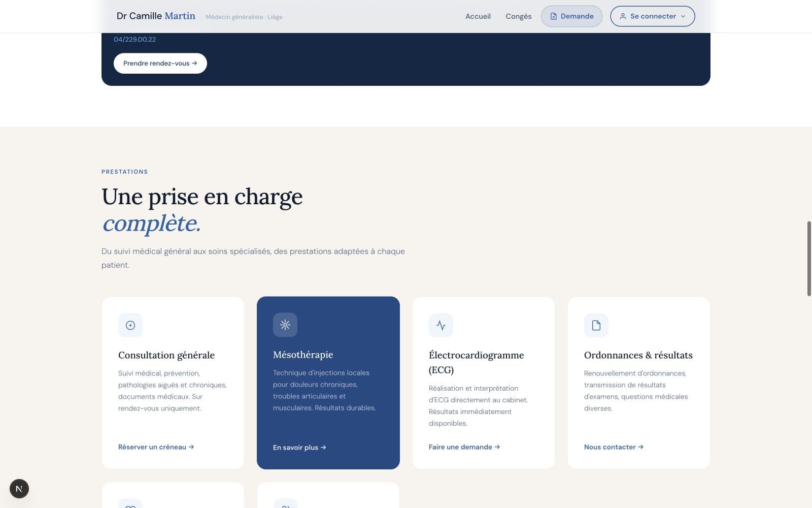Click the 'Suivi médical, prévention' description text

(x=173, y=391)
